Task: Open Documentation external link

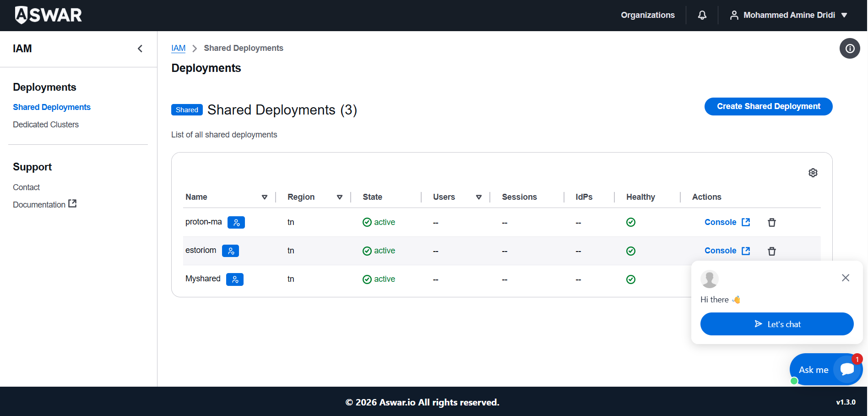Action: click(x=44, y=204)
